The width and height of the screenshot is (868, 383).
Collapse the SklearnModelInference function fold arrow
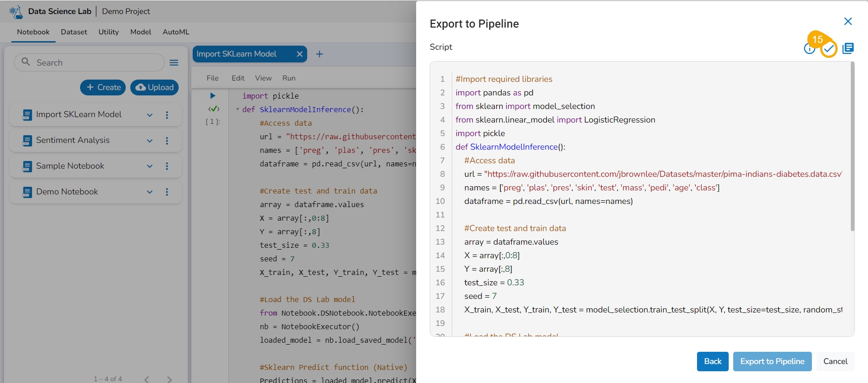[237, 109]
